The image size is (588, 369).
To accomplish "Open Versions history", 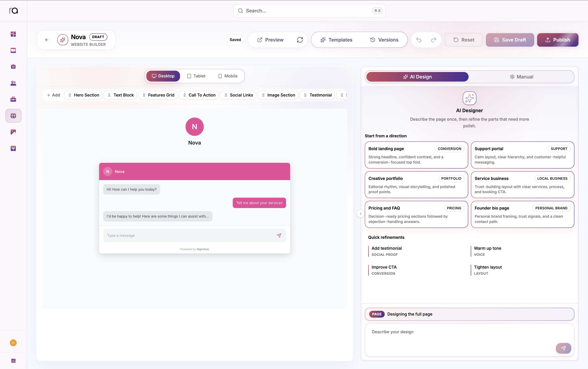I will pos(384,40).
